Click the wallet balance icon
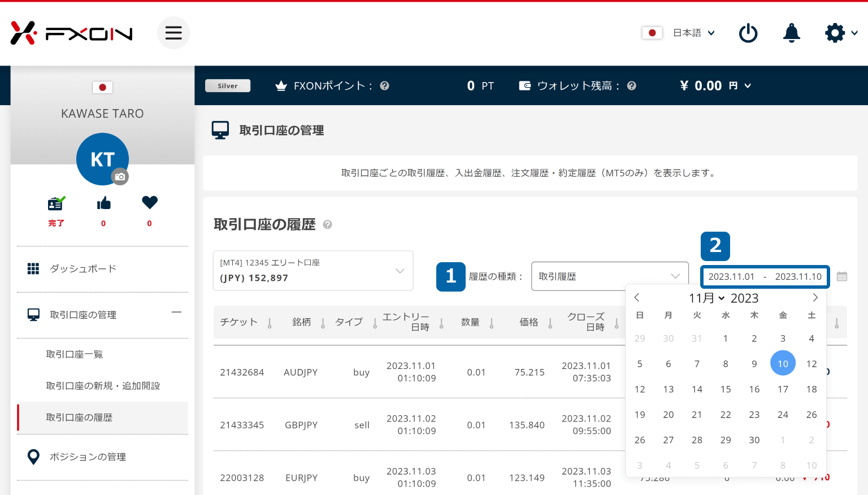The image size is (868, 495). (x=525, y=86)
